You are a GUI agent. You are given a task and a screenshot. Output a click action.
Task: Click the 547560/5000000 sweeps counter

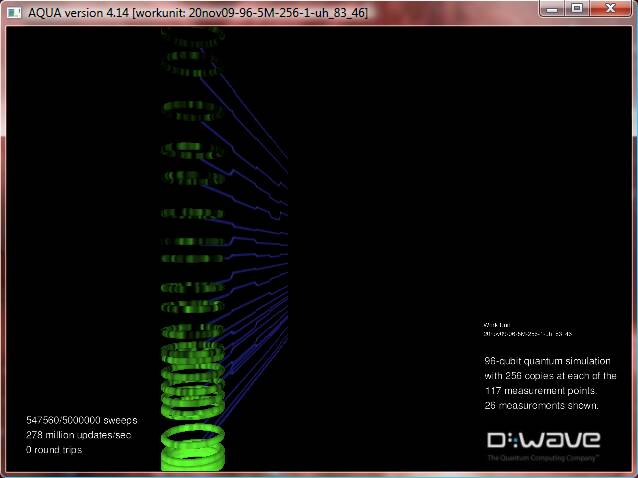(82, 420)
